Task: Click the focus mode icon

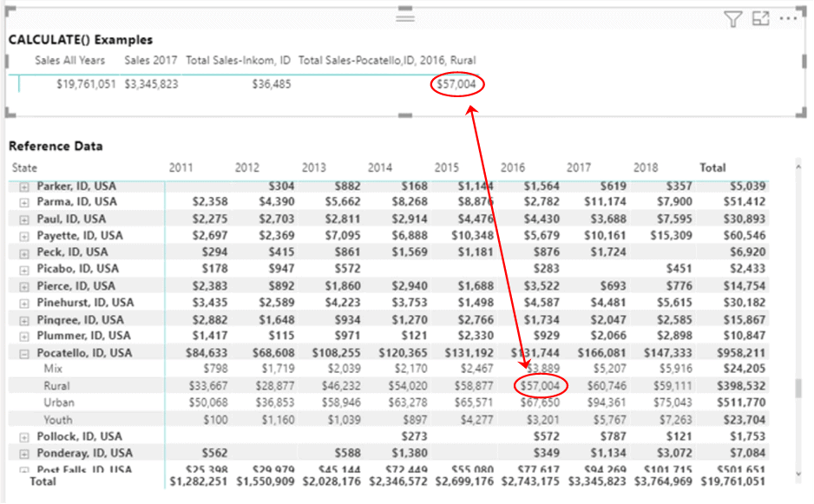Action: coord(760,19)
